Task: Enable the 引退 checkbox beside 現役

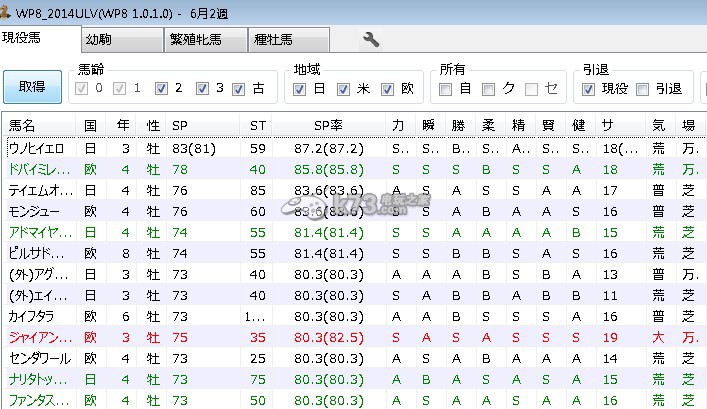Action: [x=643, y=89]
